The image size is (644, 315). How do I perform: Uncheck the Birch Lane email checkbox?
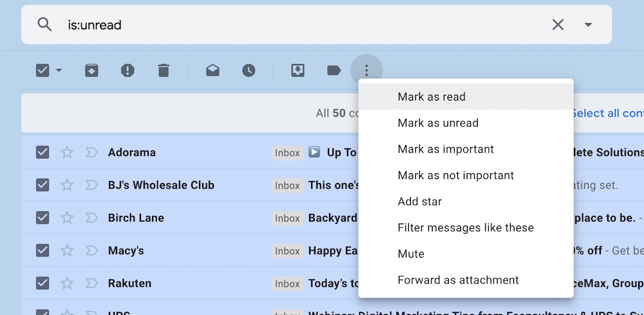pos(43,218)
